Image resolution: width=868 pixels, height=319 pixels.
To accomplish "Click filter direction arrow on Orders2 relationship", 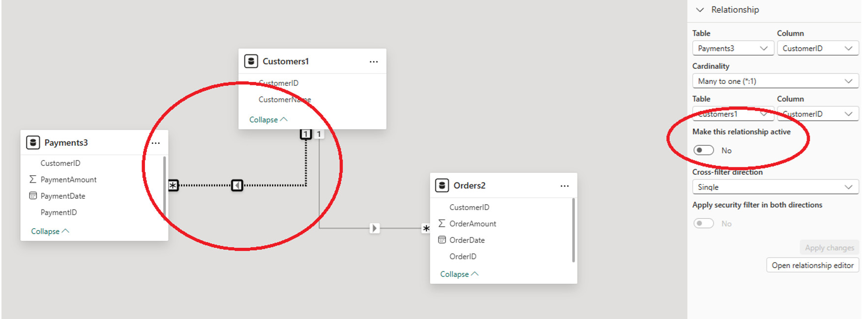I will 375,228.
